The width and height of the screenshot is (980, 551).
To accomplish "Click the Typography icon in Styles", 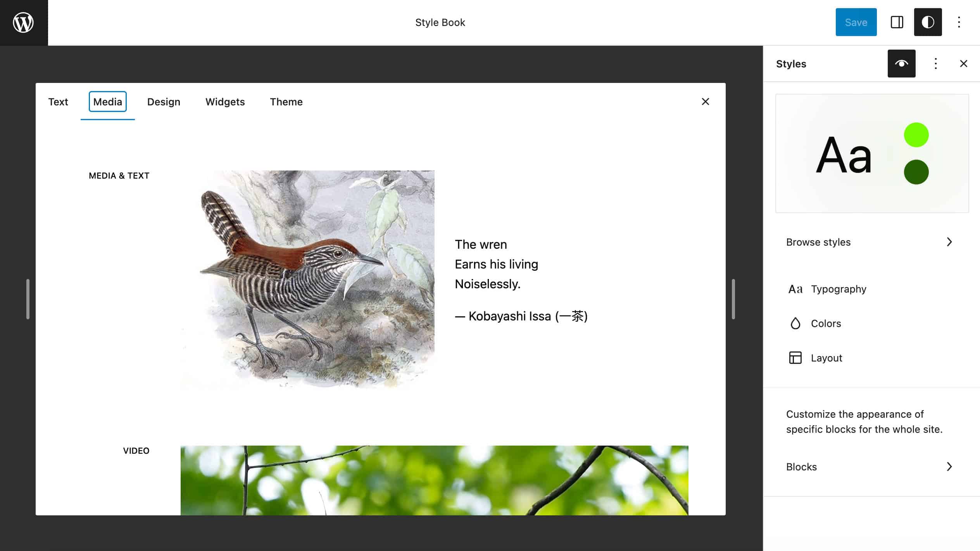I will 795,289.
